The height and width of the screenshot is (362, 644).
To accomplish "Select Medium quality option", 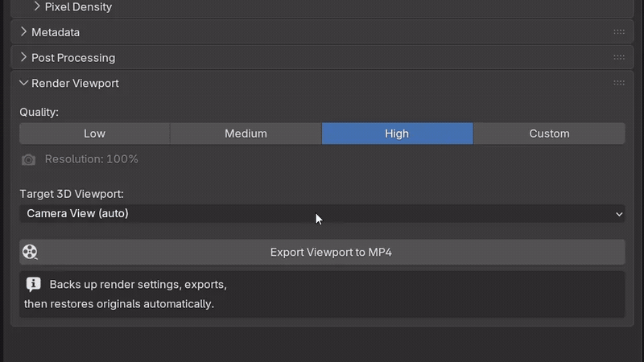I will (x=246, y=134).
